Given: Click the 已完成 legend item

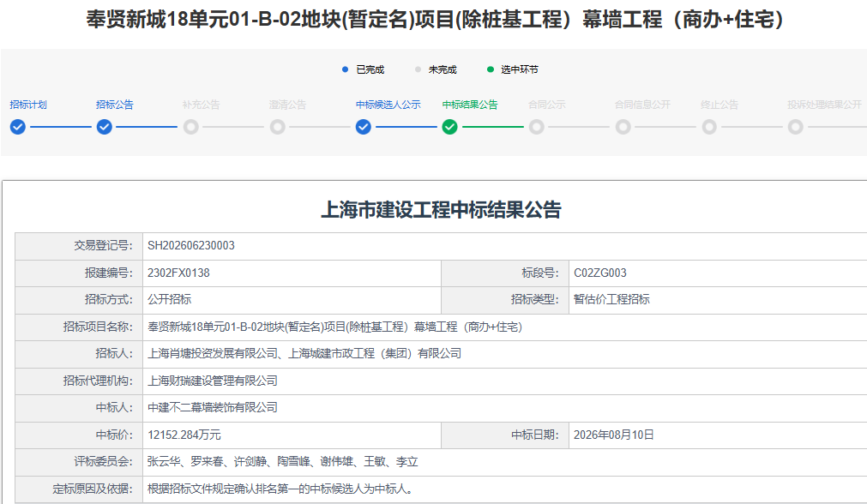Looking at the screenshot, I should (364, 69).
